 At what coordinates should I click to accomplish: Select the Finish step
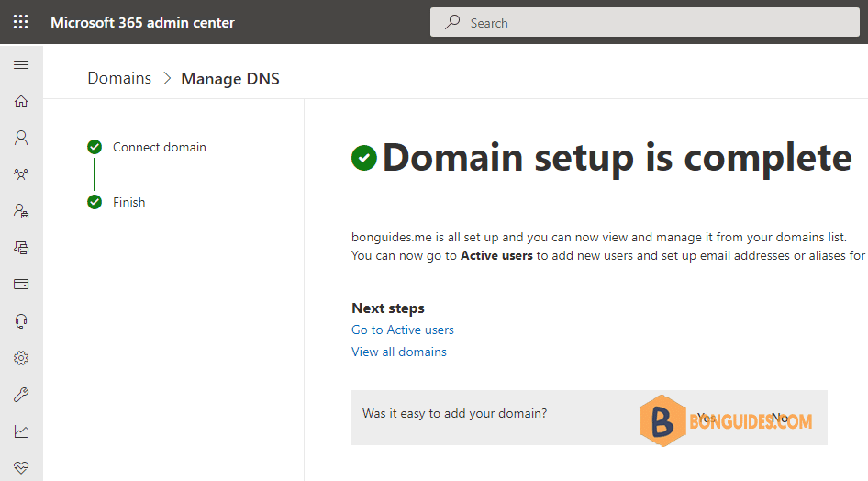tap(129, 202)
